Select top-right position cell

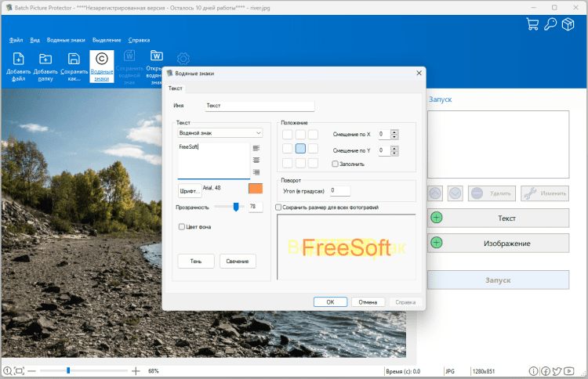click(313, 134)
